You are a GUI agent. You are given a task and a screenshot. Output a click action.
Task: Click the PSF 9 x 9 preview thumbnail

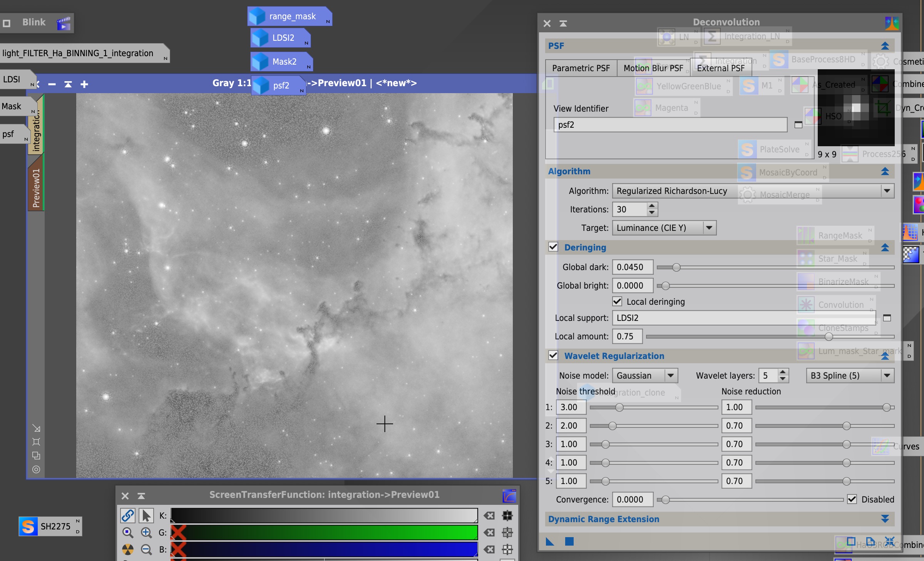[855, 107]
